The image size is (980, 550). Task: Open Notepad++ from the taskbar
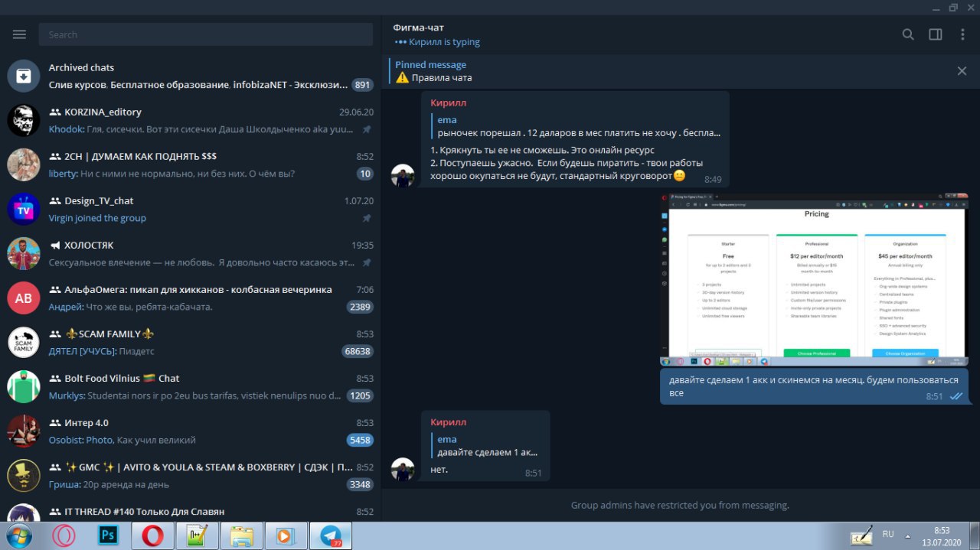pyautogui.click(x=197, y=535)
